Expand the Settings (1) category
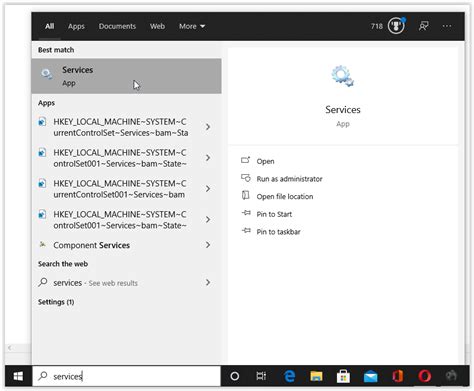 (56, 302)
